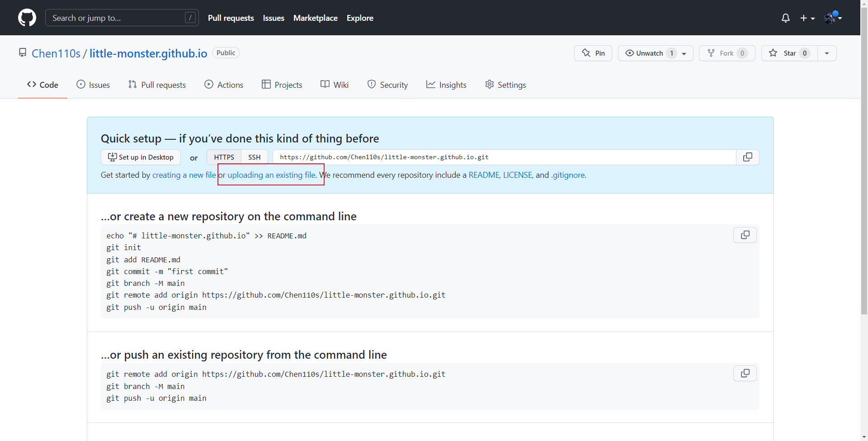The image size is (868, 441).
Task: Click the watch count 1
Action: [672, 53]
